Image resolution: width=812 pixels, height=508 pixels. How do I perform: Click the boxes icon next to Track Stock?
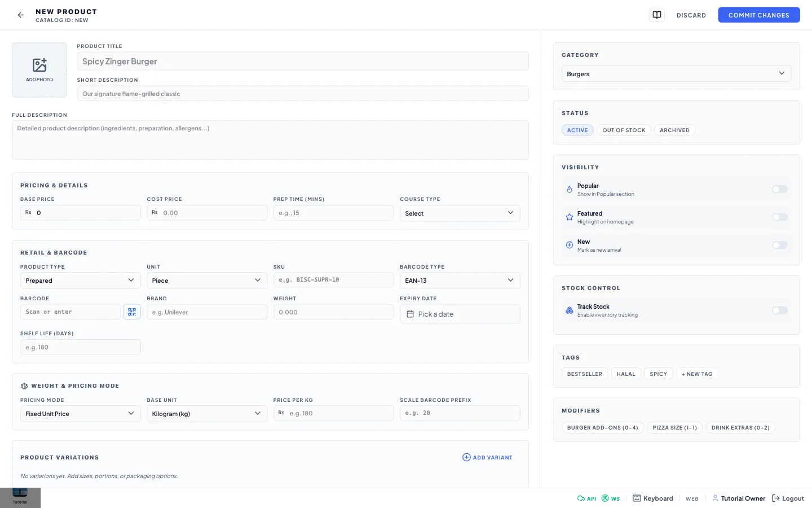570,310
